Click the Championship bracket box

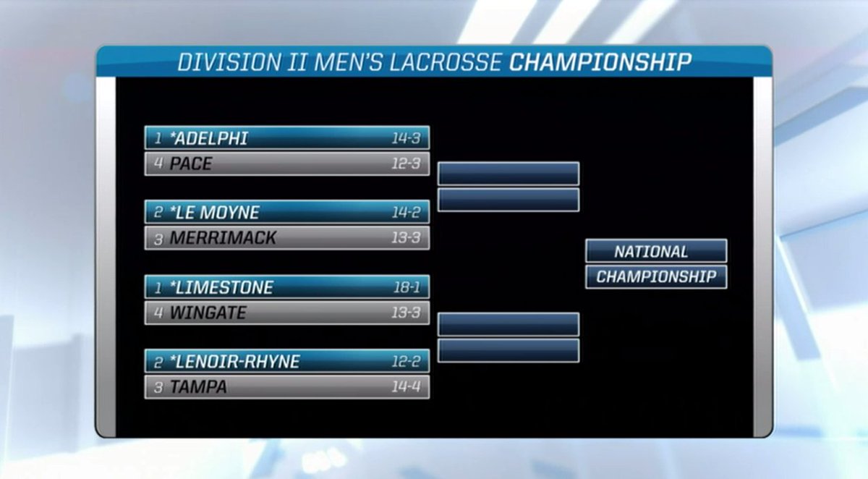click(656, 277)
